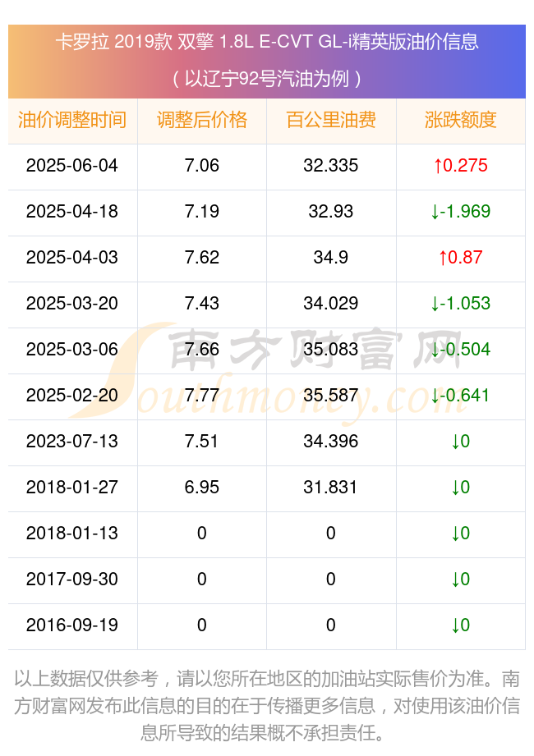This screenshot has height=756, width=534.
Task: Select the date 2025-04-18
Action: pos(72,211)
